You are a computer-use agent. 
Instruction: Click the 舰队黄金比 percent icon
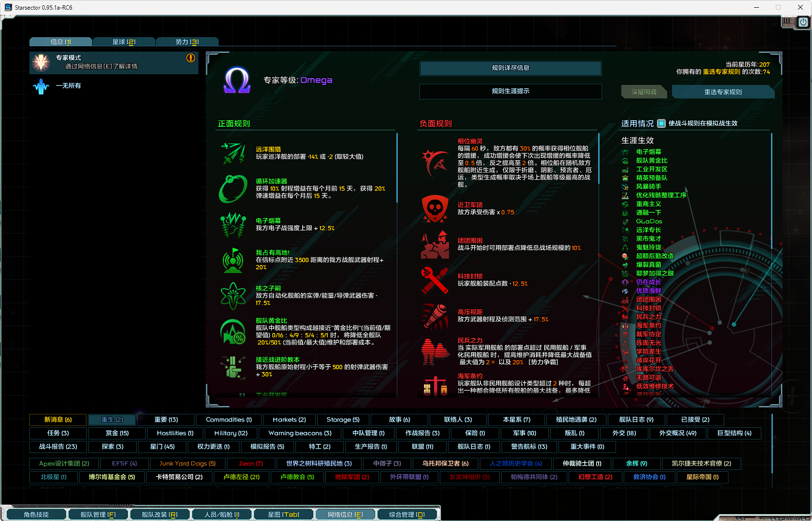233,331
